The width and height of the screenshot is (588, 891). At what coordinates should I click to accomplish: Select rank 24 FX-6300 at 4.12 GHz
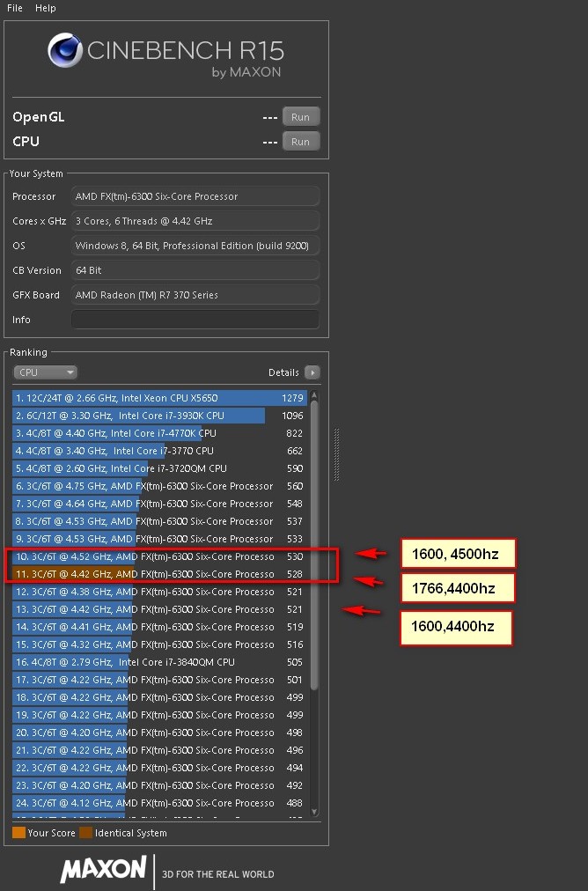coord(159,803)
